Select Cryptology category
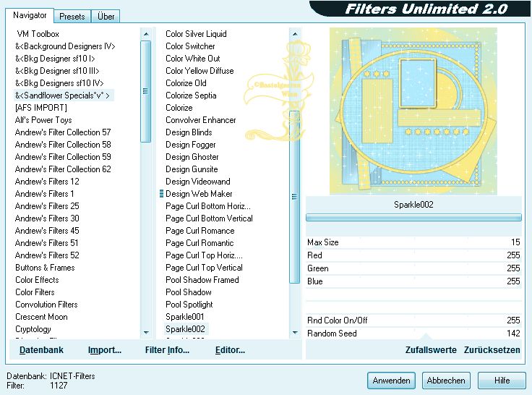 33,329
